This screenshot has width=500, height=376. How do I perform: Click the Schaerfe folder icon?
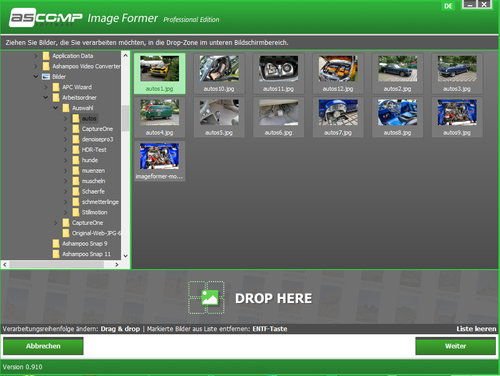76,191
